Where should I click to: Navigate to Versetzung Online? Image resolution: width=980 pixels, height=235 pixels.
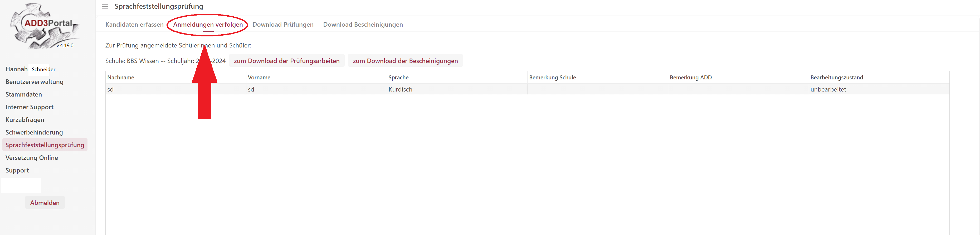click(32, 158)
